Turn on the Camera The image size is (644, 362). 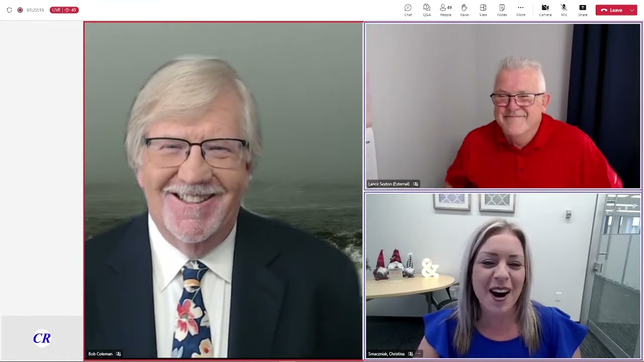(x=545, y=10)
